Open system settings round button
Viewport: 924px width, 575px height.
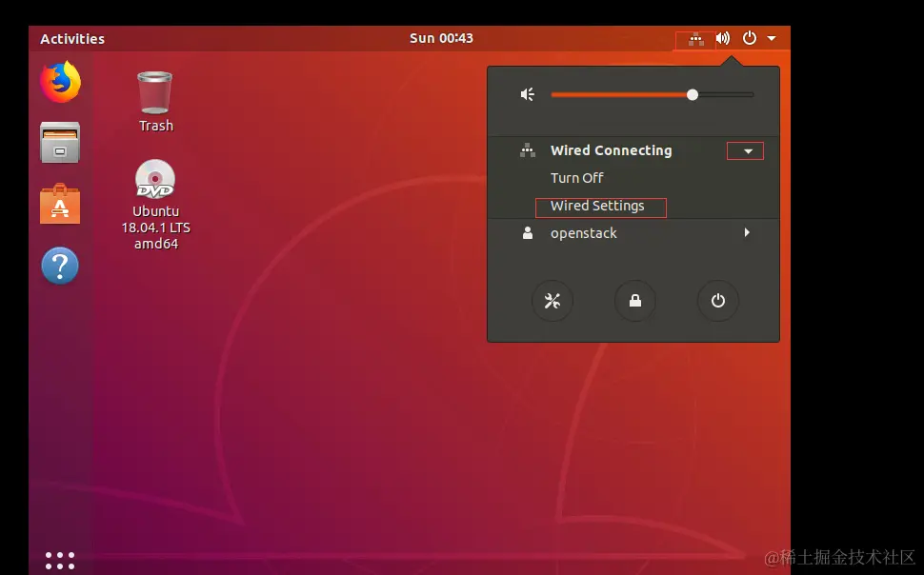click(x=552, y=301)
